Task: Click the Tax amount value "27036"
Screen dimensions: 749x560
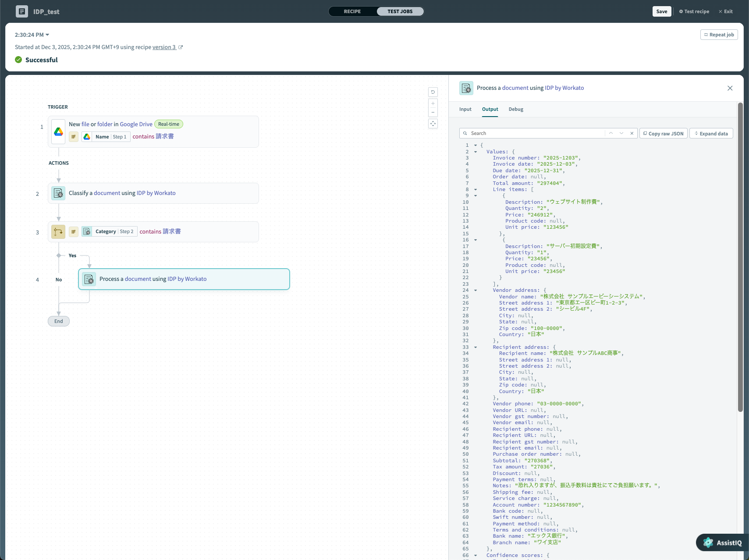Action: coord(542,467)
